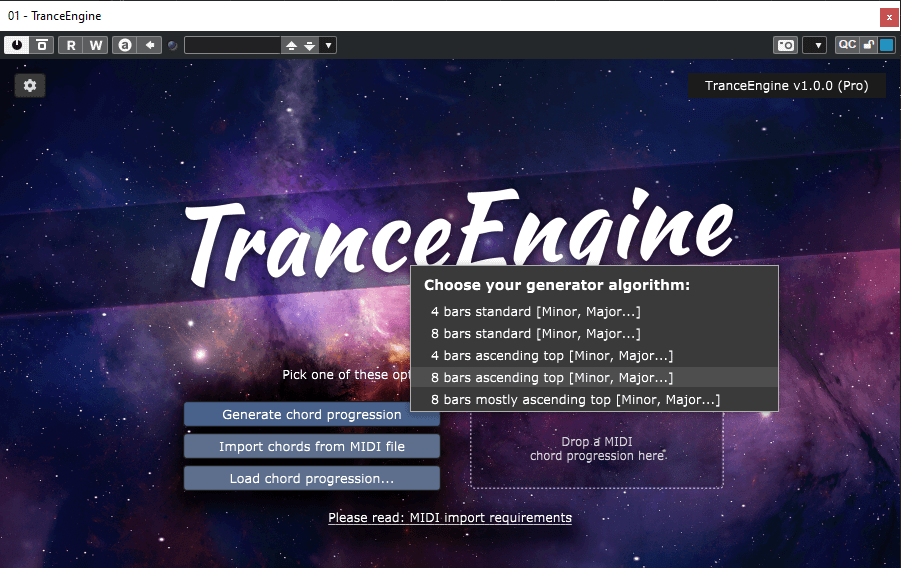Click the blue square indicator in toolbar
The width and height of the screenshot is (901, 568).
[887, 45]
